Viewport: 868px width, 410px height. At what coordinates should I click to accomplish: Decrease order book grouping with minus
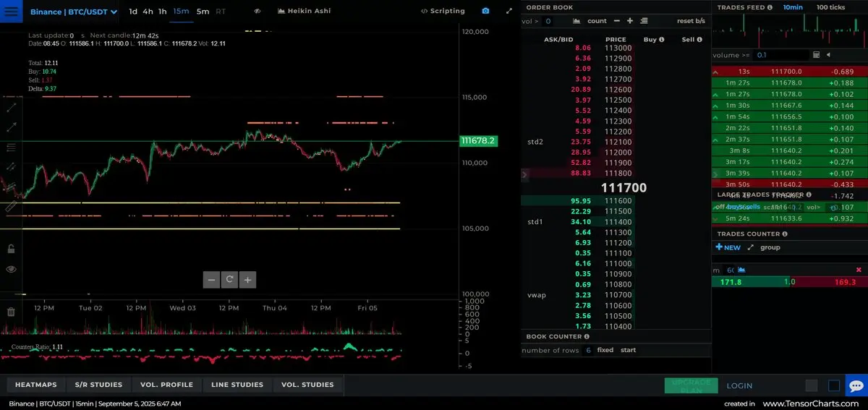617,21
